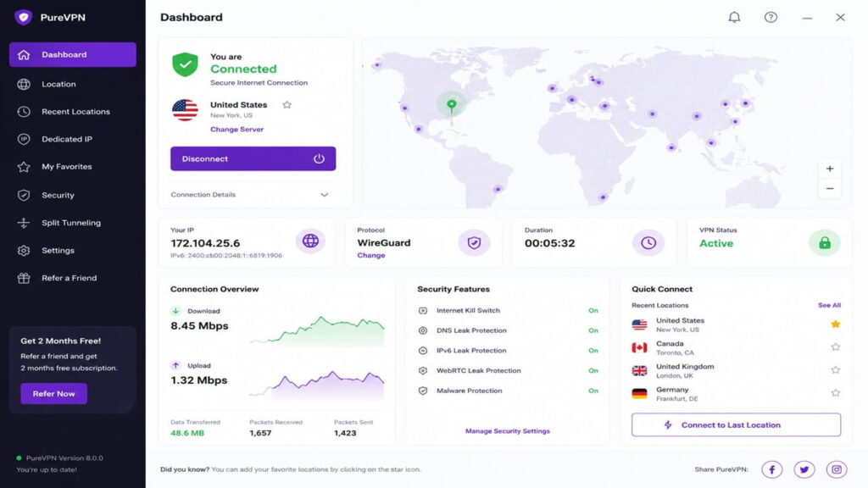Unfavorite United States in Quick Connect list
Viewport: 868px width, 488px height.
click(835, 324)
